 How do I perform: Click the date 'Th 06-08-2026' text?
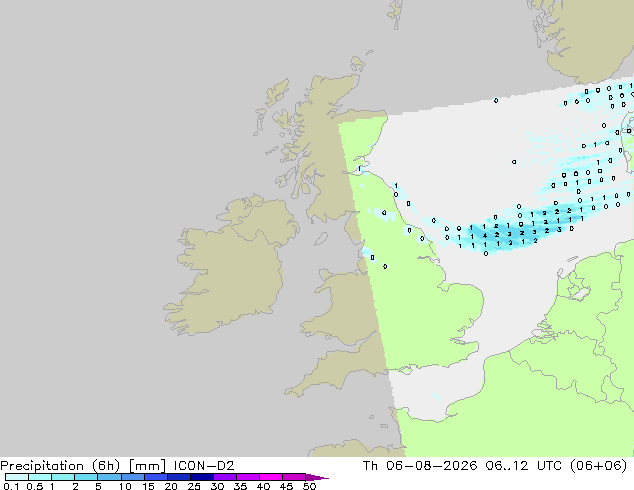point(420,466)
